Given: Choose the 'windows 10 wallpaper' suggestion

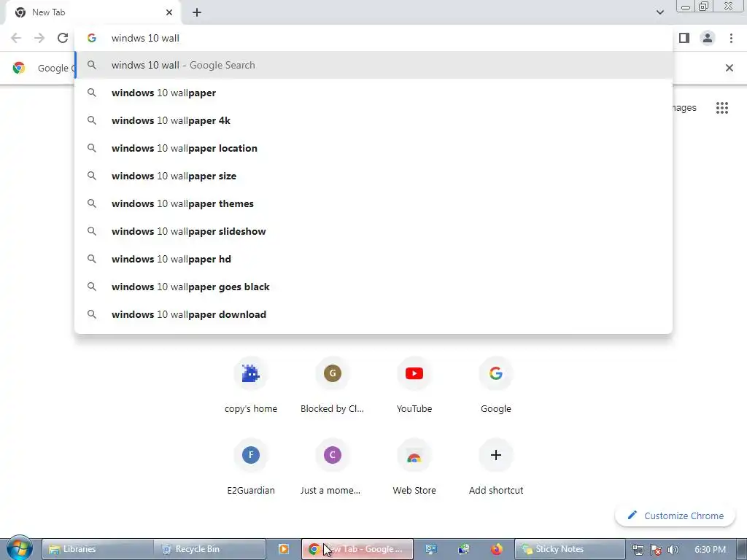Looking at the screenshot, I should click(x=374, y=93).
